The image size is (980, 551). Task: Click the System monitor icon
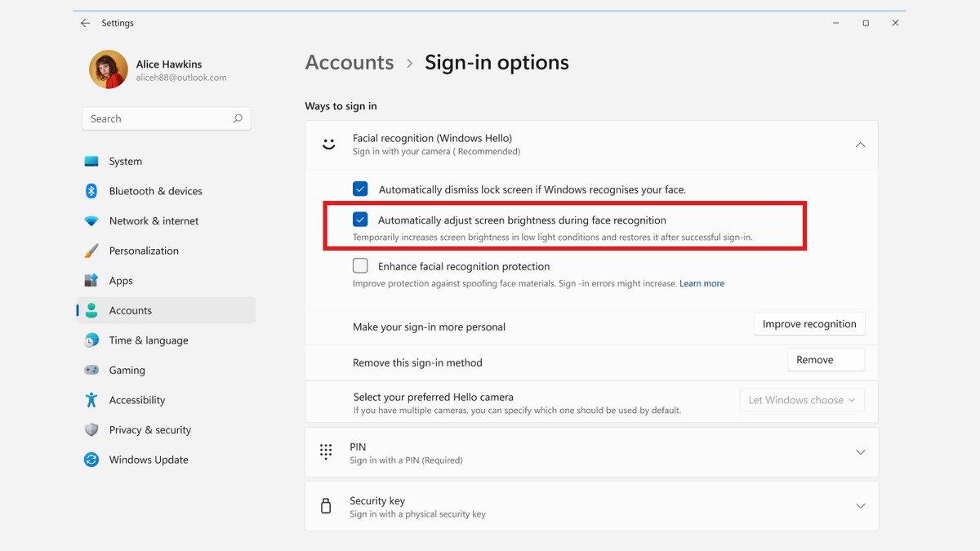pyautogui.click(x=91, y=162)
